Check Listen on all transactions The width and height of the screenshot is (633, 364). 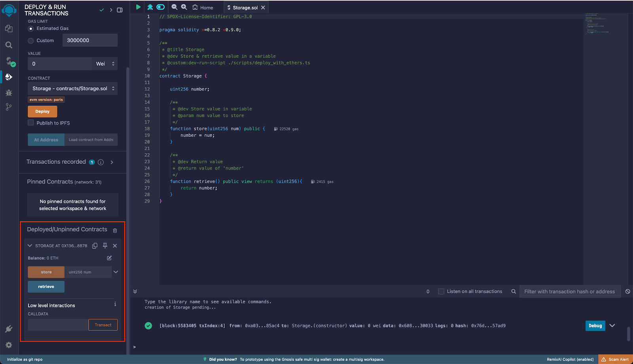tap(441, 292)
